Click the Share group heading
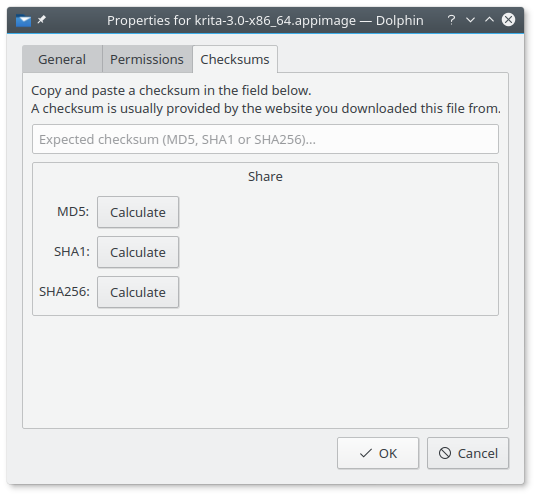Image resolution: width=537 pixels, height=497 pixels. [265, 176]
